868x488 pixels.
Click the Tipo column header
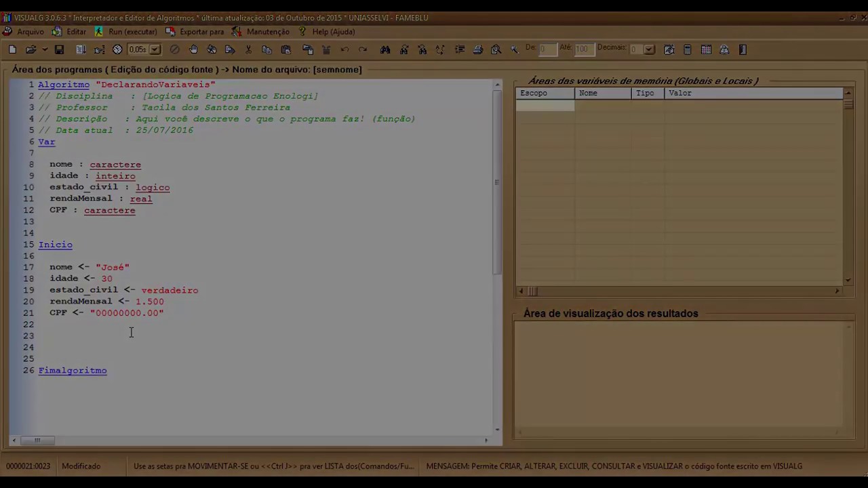pos(648,93)
